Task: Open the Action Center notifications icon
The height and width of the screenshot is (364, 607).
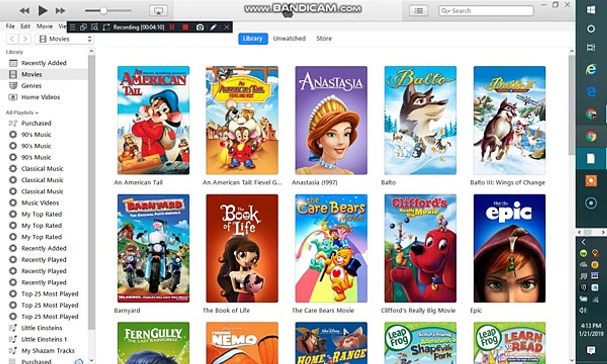Action: [x=591, y=350]
